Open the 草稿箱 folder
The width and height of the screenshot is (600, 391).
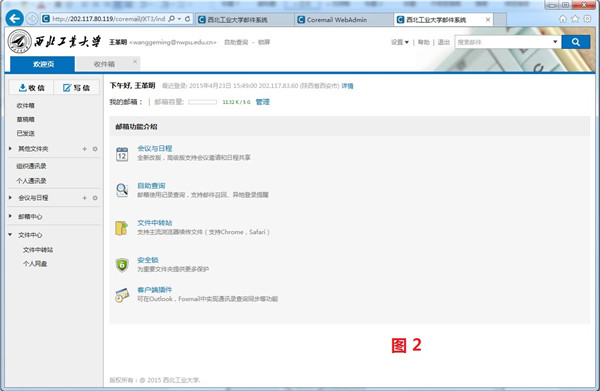26,119
